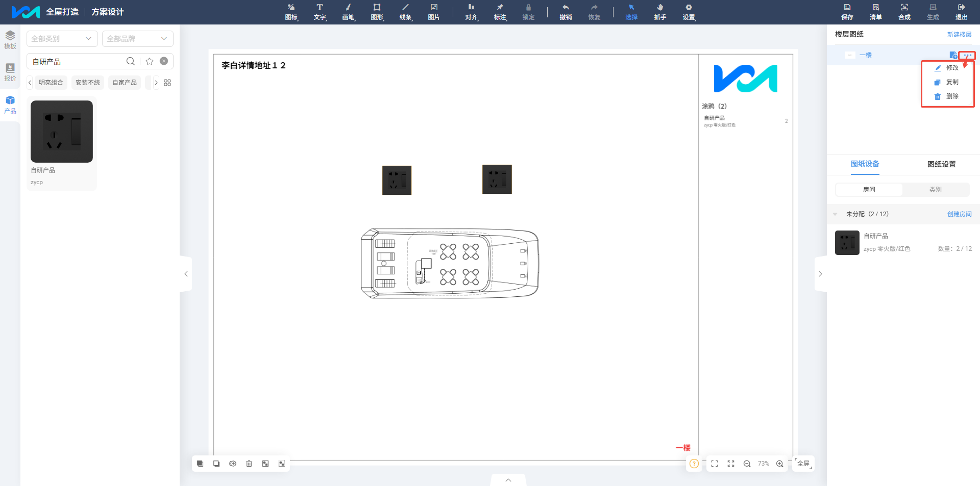Image resolution: width=980 pixels, height=486 pixels.
Task: Open the 清单 list view
Action: [876, 12]
